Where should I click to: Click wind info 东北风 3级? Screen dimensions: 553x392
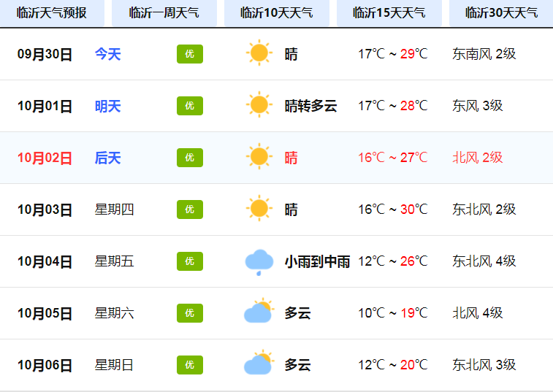[x=484, y=365]
